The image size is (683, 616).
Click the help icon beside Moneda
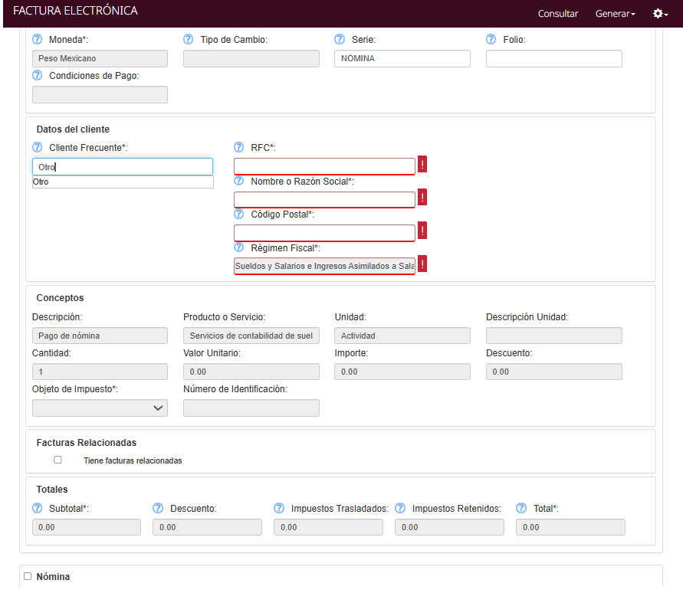pos(38,40)
